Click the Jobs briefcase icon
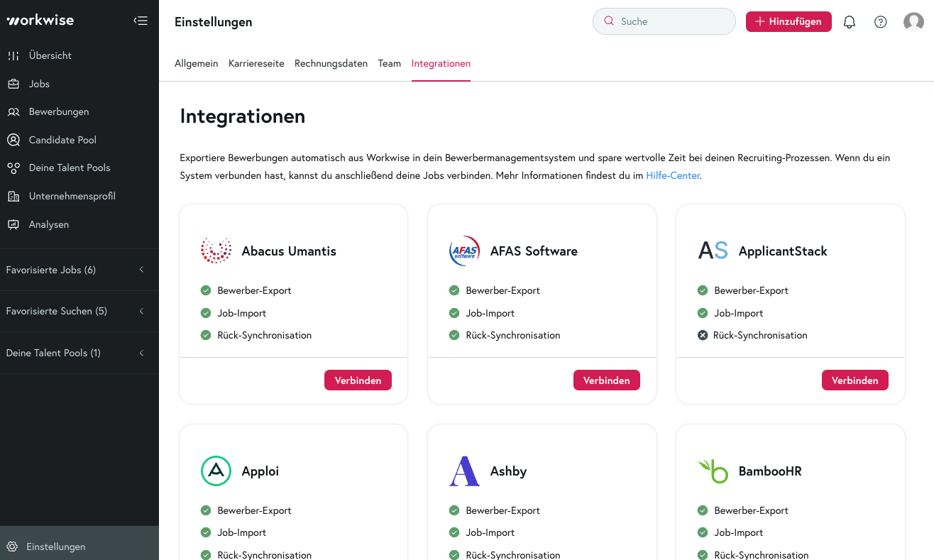Screen dimensions: 934x560 tap(13, 84)
